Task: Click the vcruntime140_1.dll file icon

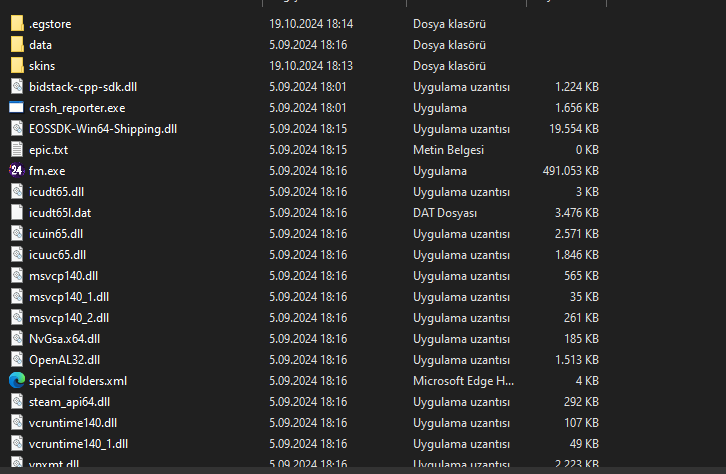Action: click(17, 443)
